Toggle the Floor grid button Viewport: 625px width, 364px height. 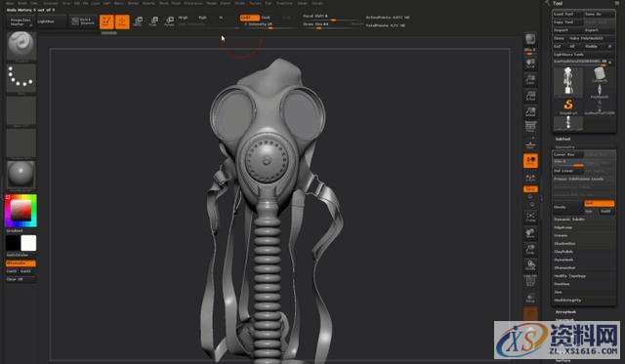click(530, 144)
